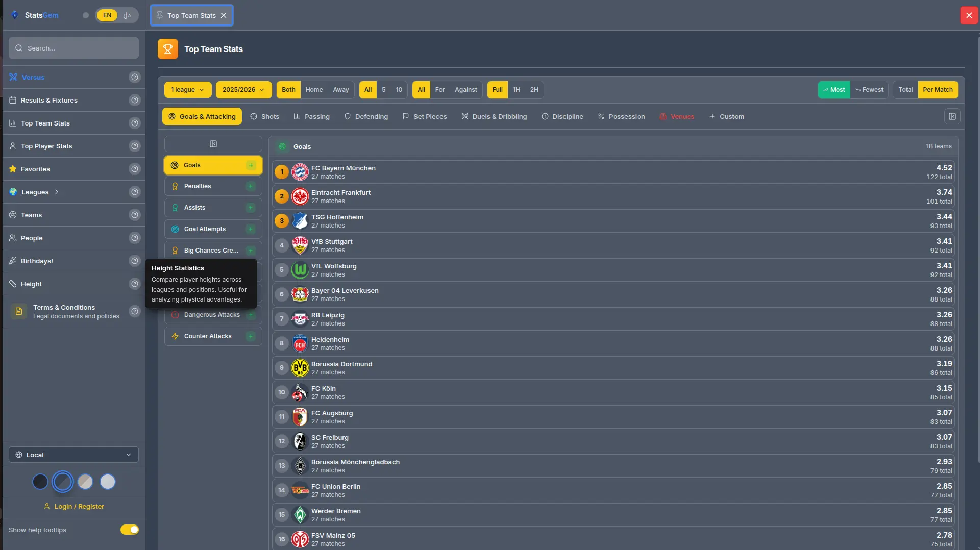This screenshot has height=550, width=980.
Task: Select last 5 matches filter
Action: pos(384,90)
